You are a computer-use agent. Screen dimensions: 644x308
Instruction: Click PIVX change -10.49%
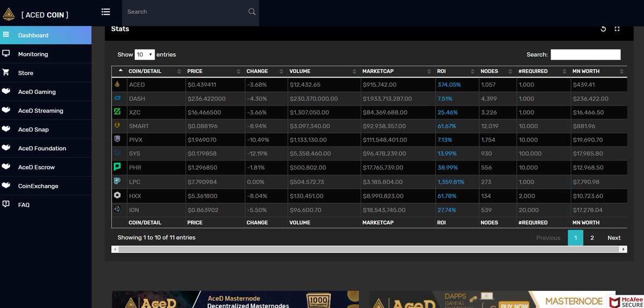258,140
